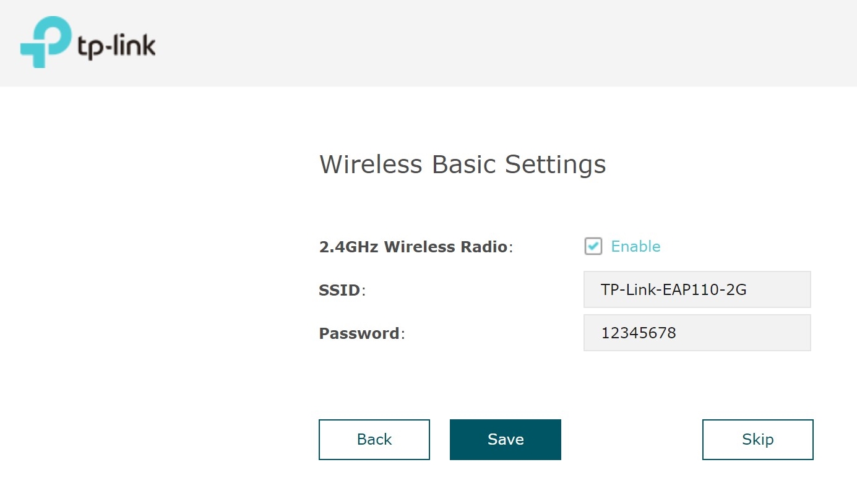Click the word Wireless in the page heading
This screenshot has width=857, height=504.
click(x=371, y=164)
